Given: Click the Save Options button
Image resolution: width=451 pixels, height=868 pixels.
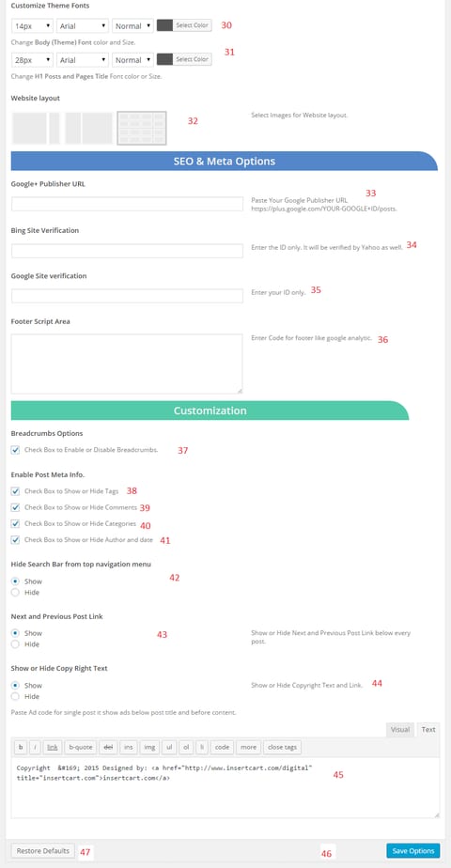Looking at the screenshot, I should click(413, 850).
